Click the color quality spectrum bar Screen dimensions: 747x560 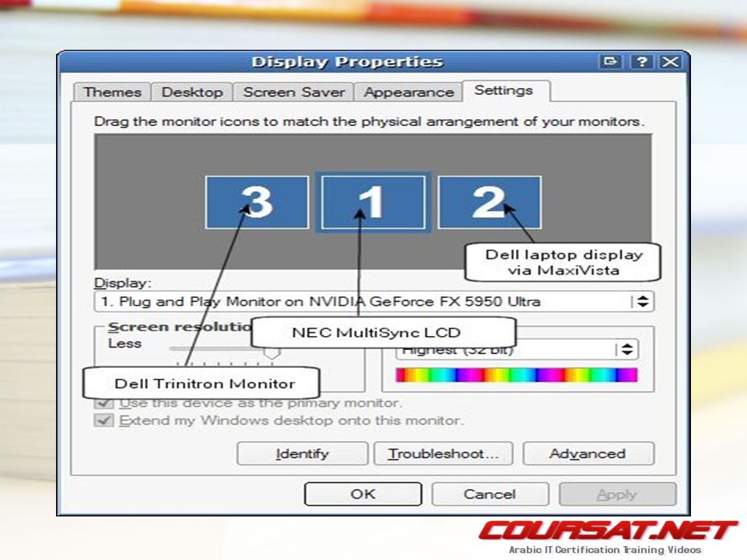tap(517, 375)
